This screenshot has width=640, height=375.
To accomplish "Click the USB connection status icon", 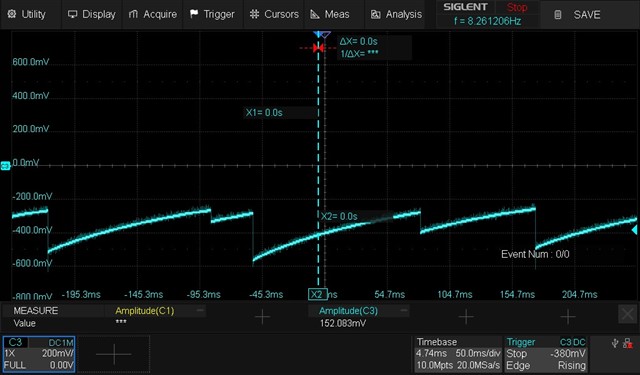I will [x=615, y=344].
